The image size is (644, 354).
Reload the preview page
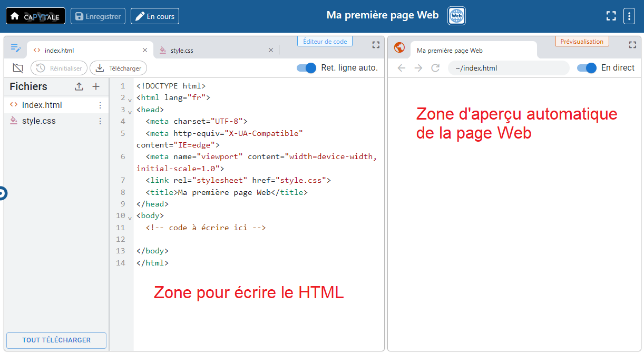coord(435,68)
